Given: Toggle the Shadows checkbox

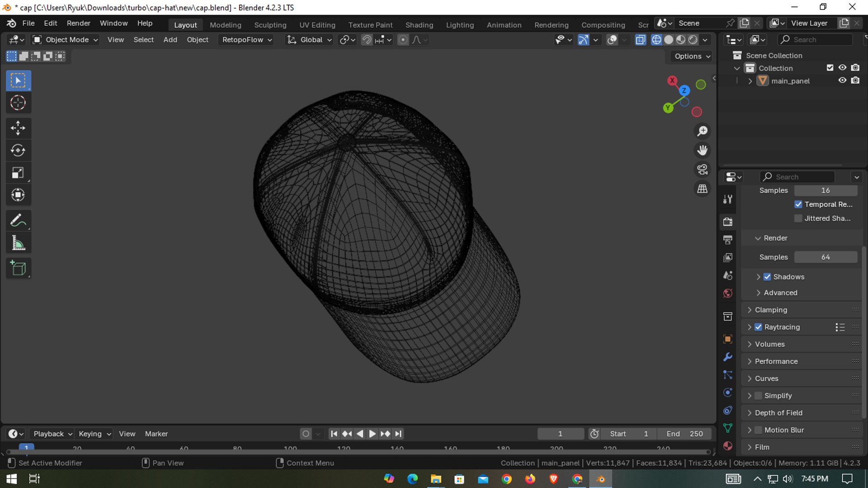Looking at the screenshot, I should click(x=767, y=277).
